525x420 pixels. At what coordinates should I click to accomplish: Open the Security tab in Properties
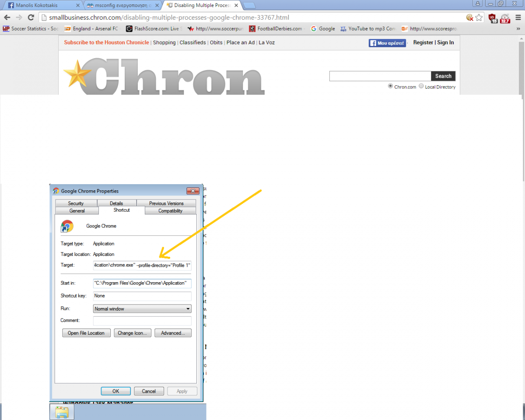[x=76, y=203]
